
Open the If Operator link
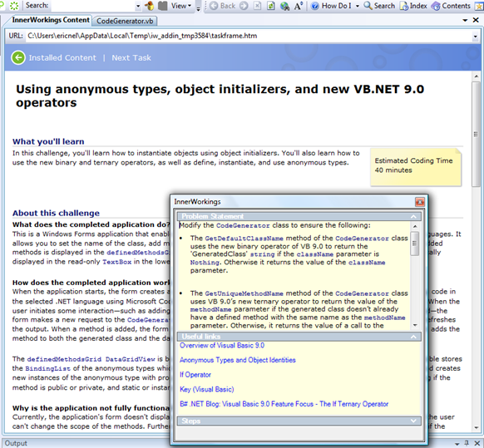(195, 375)
